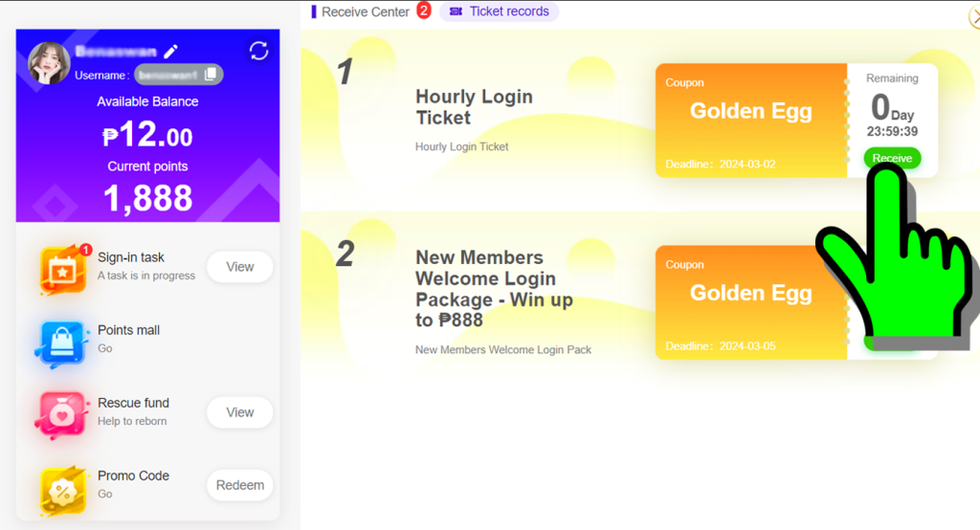
Task: Click the profile avatar picture
Action: 49,63
